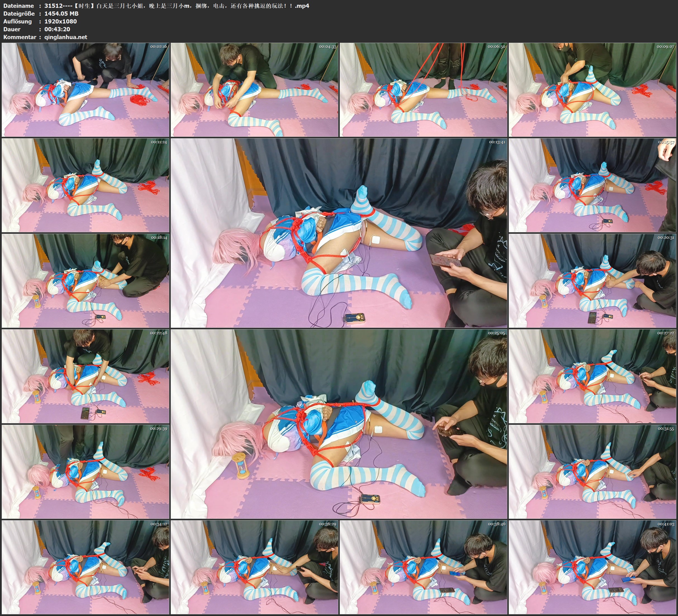Select the thumbnail timestamped 00:11:24
The width and height of the screenshot is (678, 616).
tap(85, 185)
